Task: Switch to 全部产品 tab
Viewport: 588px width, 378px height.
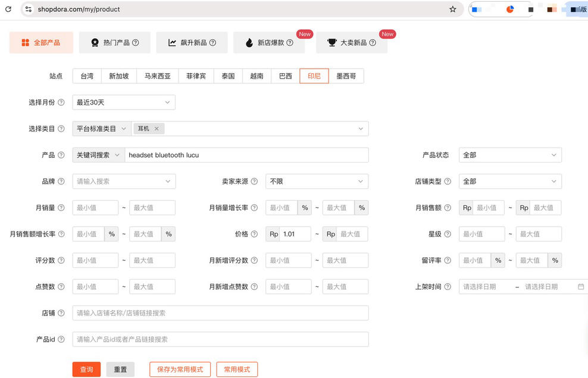Action: [x=41, y=43]
